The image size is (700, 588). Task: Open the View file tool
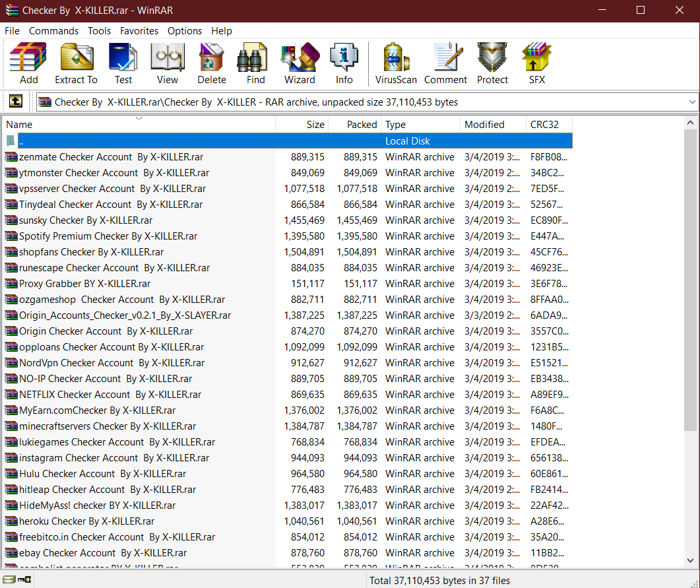pos(167,63)
